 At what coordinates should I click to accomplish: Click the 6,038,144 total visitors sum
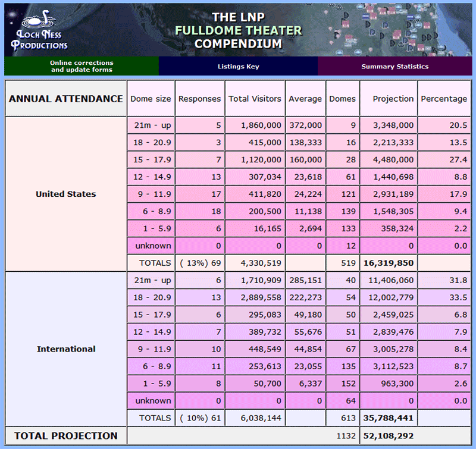[255, 417]
